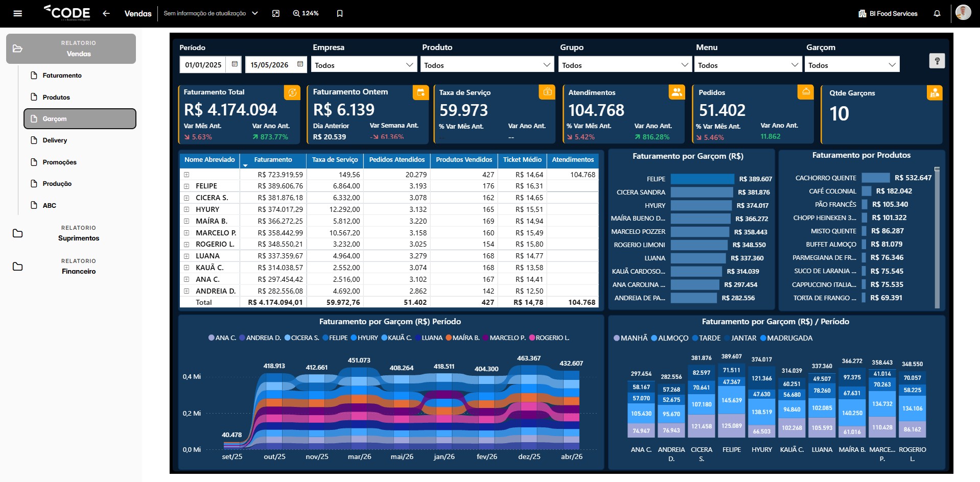Screen dimensions: 980x482
Task: Open the ABC report page
Action: click(x=80, y=206)
